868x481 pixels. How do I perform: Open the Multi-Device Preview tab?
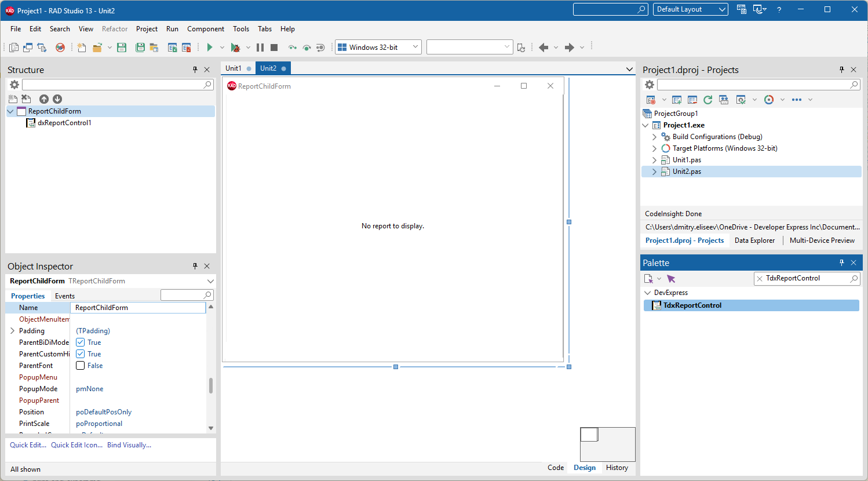coord(822,240)
